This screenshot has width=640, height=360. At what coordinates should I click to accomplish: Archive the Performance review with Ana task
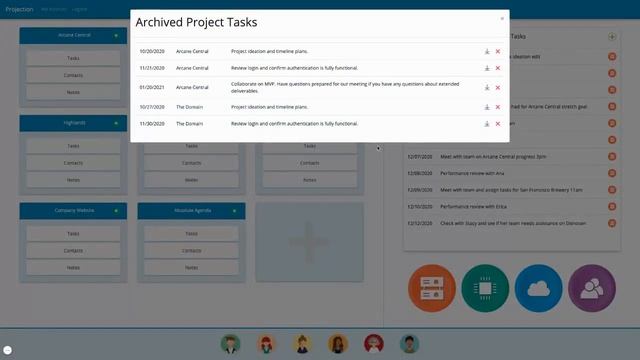[x=612, y=173]
